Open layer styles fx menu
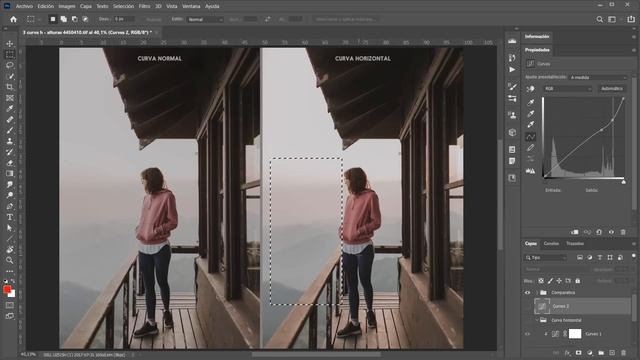This screenshot has width=640, height=360. 567,353
